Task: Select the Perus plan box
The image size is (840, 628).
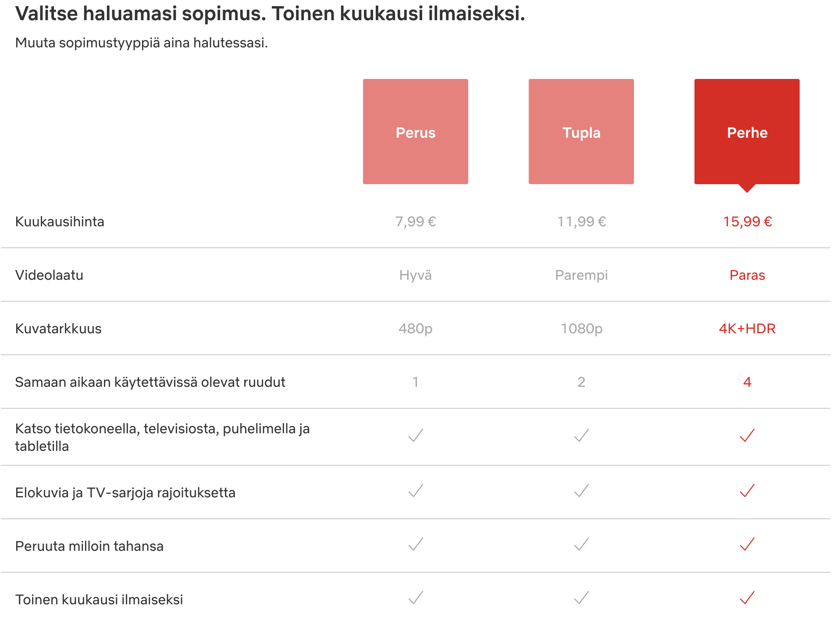Action: point(415,131)
